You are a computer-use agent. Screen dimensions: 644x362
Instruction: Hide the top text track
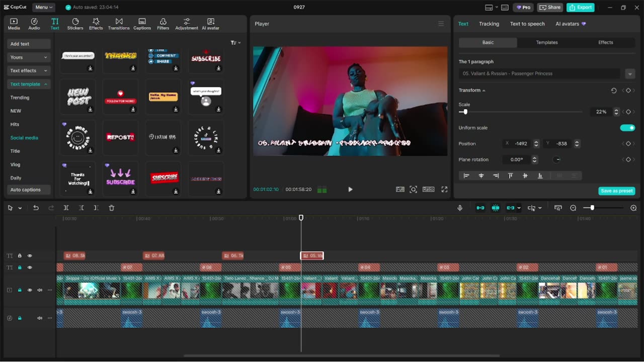pyautogui.click(x=30, y=256)
